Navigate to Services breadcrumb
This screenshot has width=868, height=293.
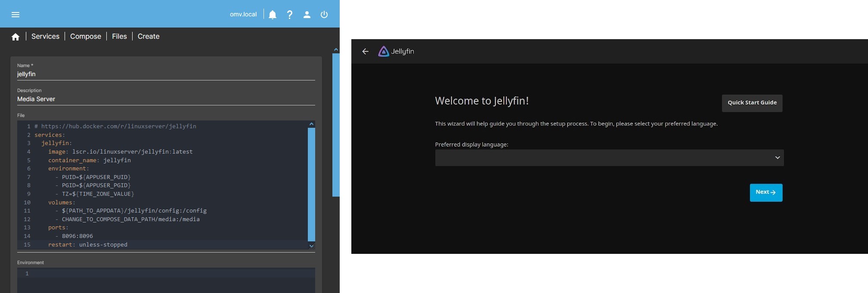click(x=45, y=37)
